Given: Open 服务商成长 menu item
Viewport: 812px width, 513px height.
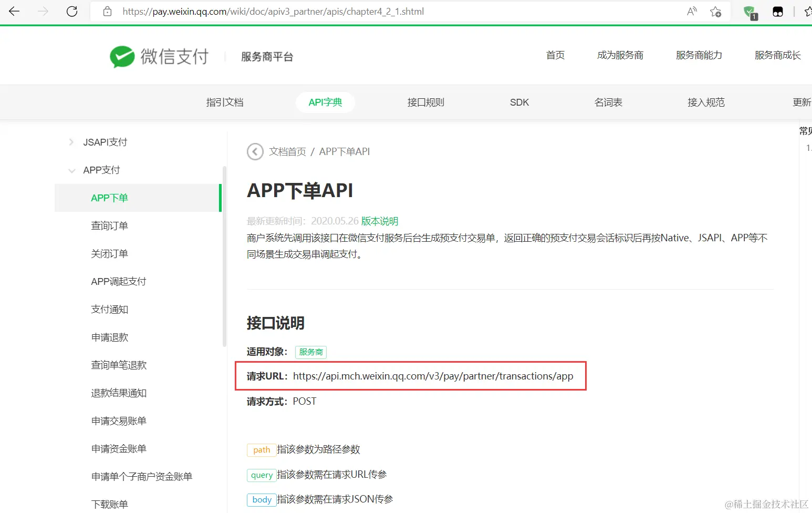Looking at the screenshot, I should [x=778, y=55].
